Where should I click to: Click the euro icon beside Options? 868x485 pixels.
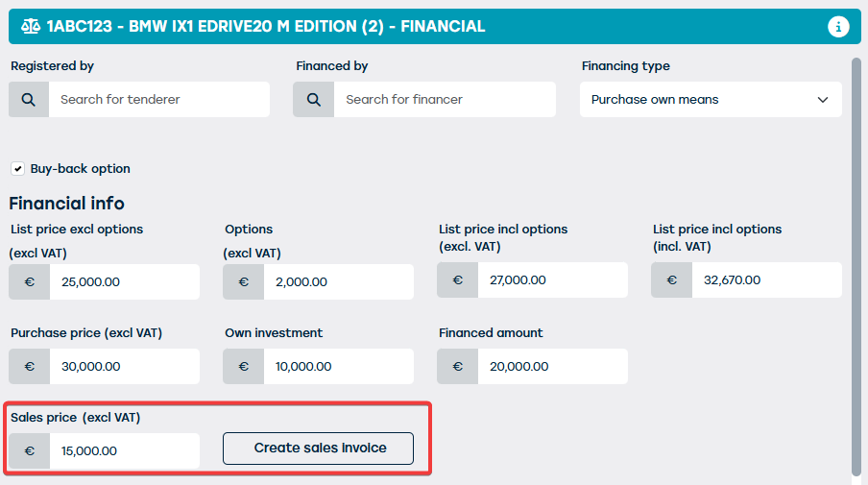(x=243, y=282)
